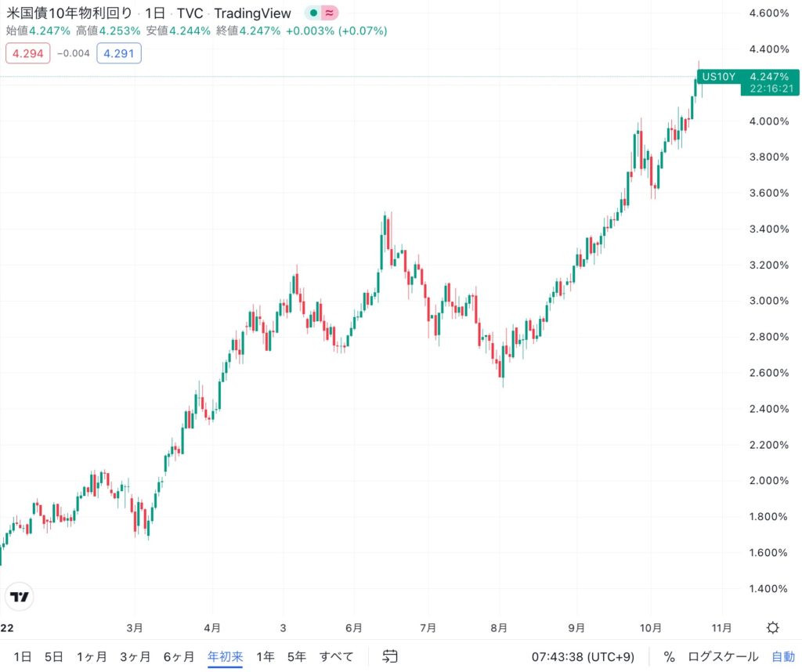Switch to 1ヶ月 range
The image size is (802, 672).
click(x=92, y=656)
